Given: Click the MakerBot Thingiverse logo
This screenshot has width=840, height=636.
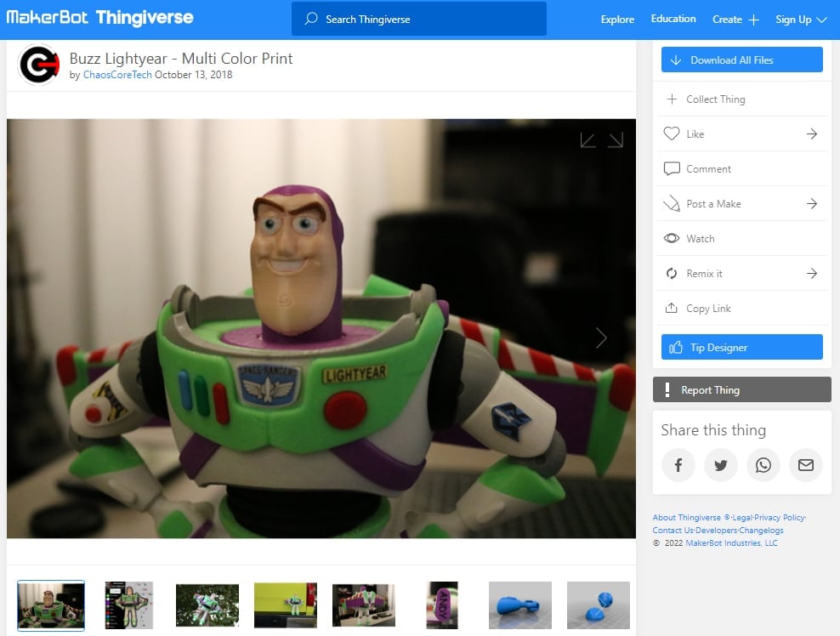Looking at the screenshot, I should coord(99,18).
